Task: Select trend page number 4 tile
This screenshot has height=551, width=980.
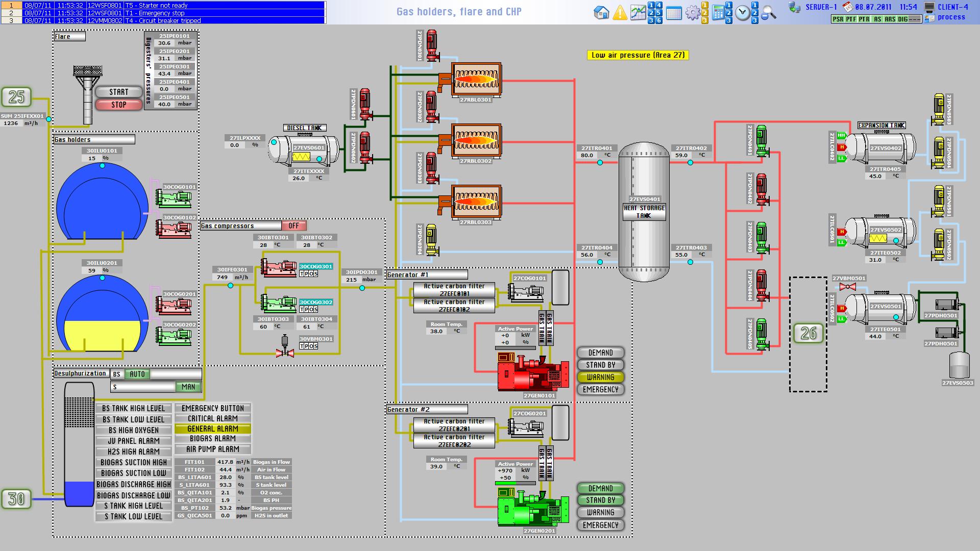Action: click(659, 5)
